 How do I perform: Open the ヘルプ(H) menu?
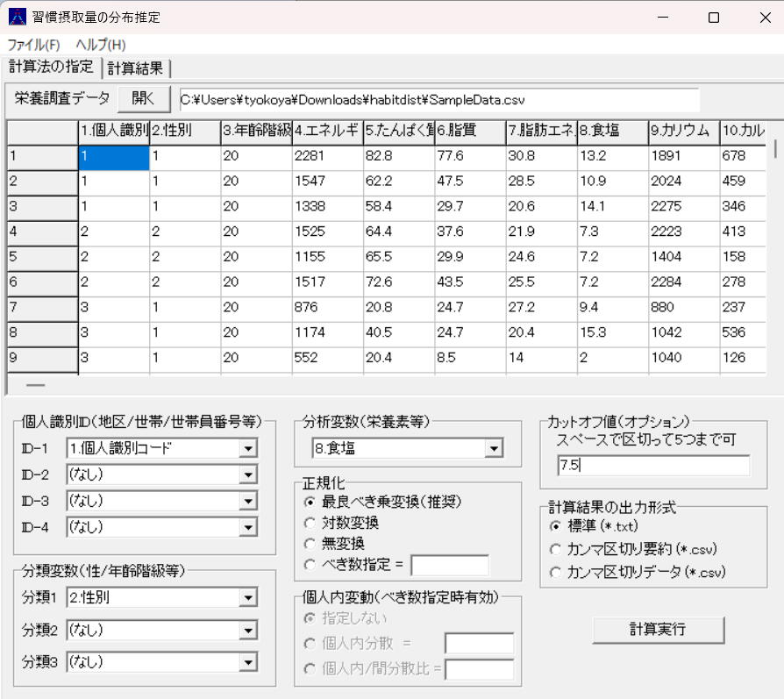click(x=101, y=45)
